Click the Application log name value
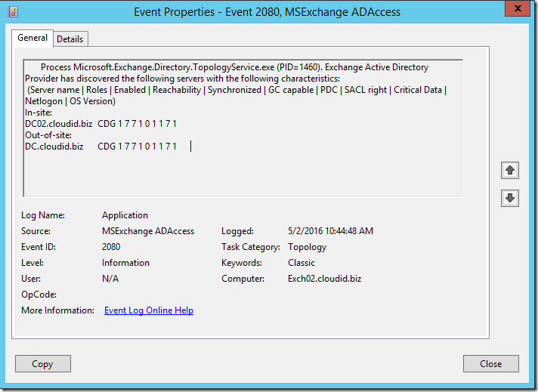Image resolution: width=538 pixels, height=392 pixels. (125, 215)
